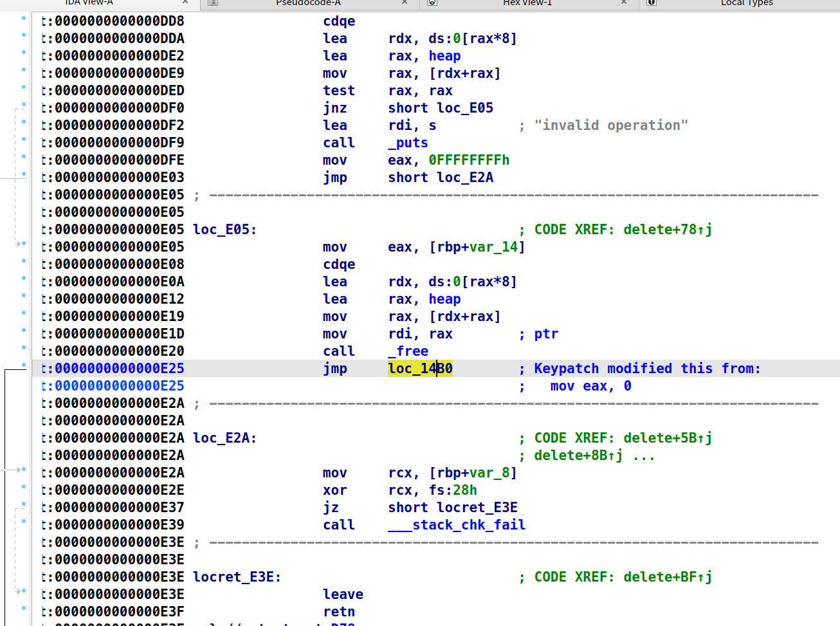Viewport: 840px width, 626px height.
Task: Navigate to the _free function name
Action: coord(408,351)
